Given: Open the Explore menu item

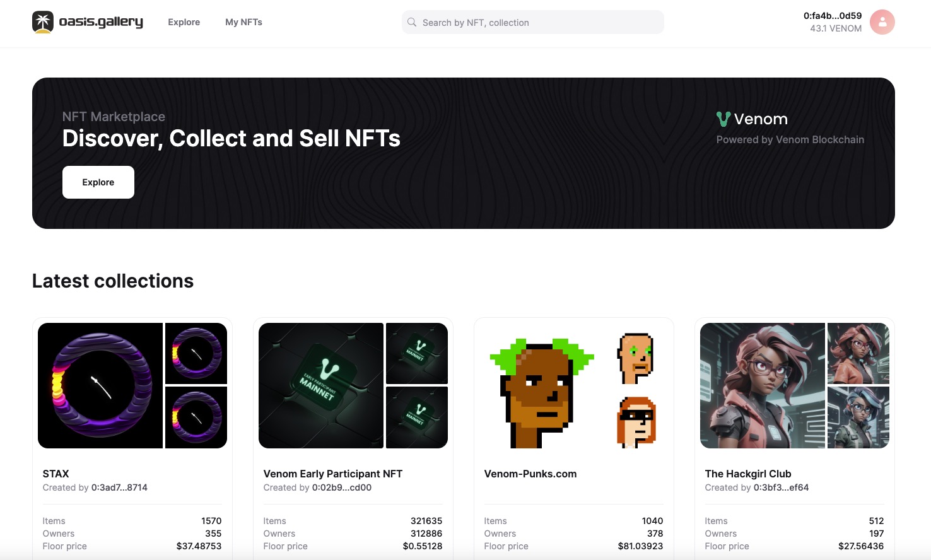Looking at the screenshot, I should click(x=184, y=22).
